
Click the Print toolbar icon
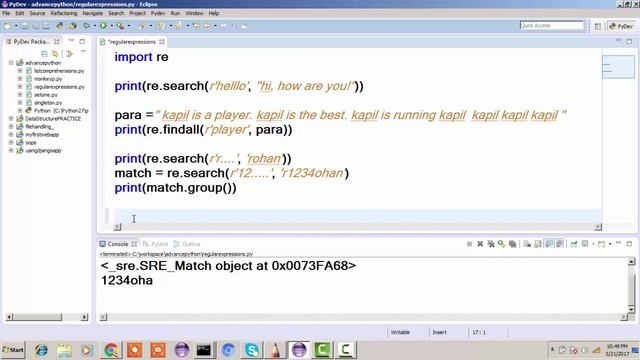46,26
